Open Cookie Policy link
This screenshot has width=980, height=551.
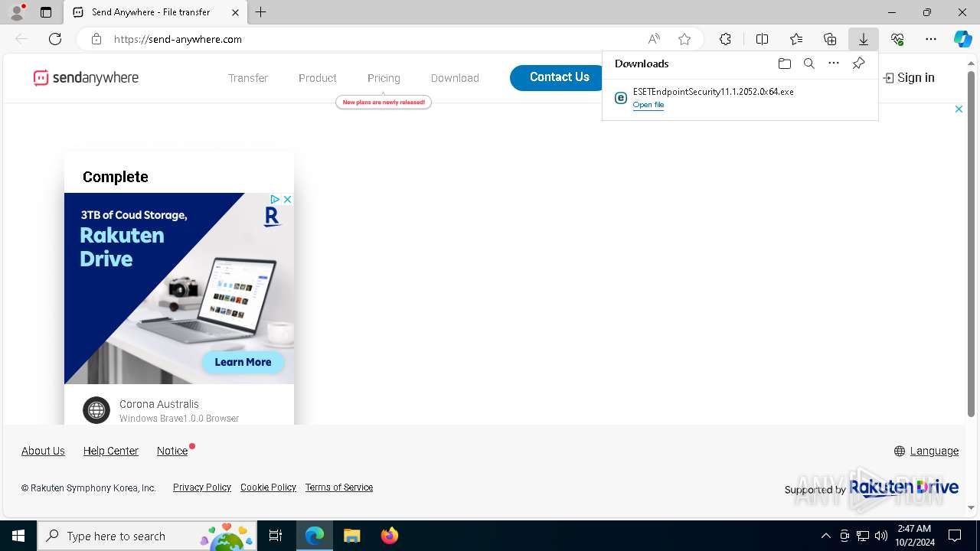point(268,487)
